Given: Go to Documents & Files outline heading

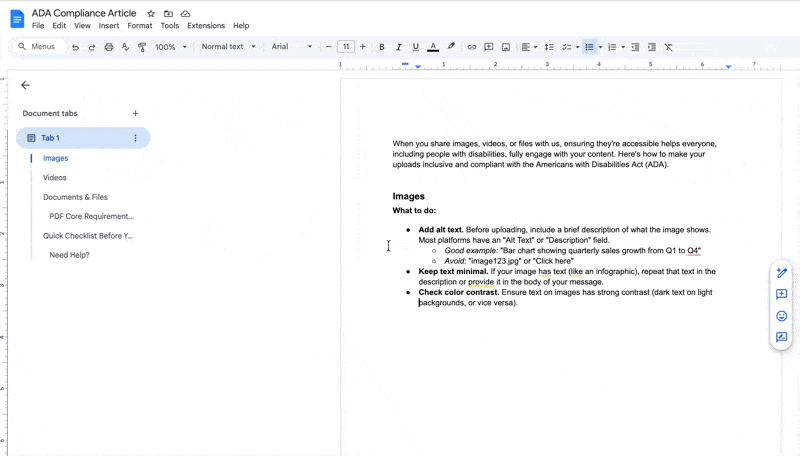Looking at the screenshot, I should pyautogui.click(x=75, y=197).
